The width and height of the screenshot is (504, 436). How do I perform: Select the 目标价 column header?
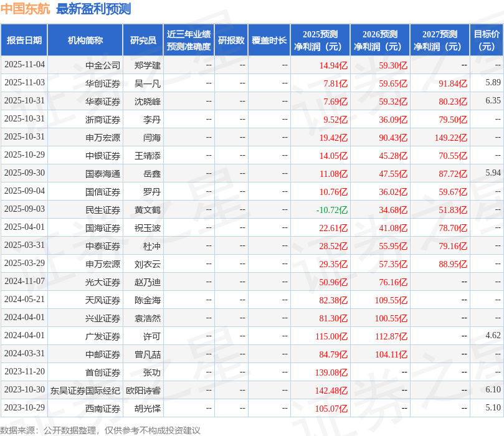pyautogui.click(x=487, y=40)
